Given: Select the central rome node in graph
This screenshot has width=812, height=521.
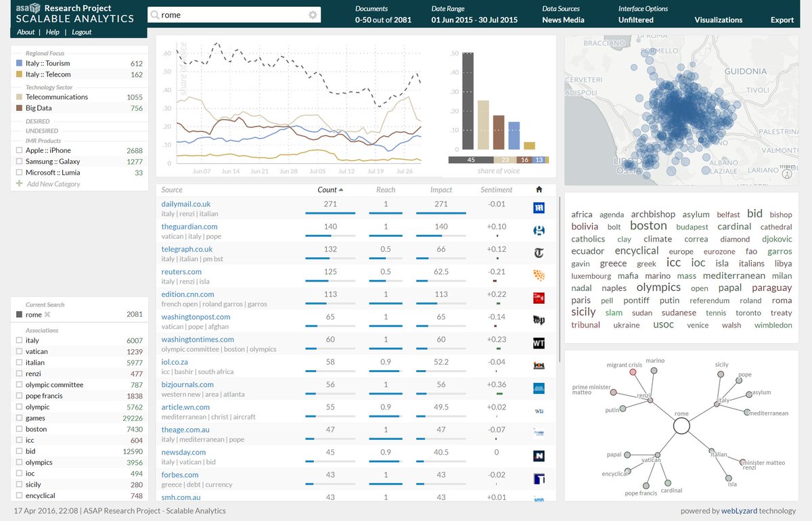Looking at the screenshot, I should pos(681,426).
